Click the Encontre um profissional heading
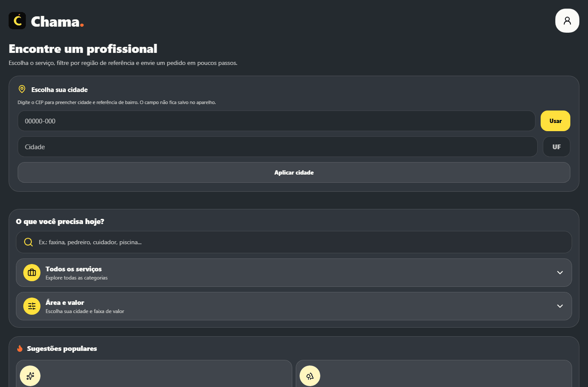The width and height of the screenshot is (588, 387). [83, 49]
